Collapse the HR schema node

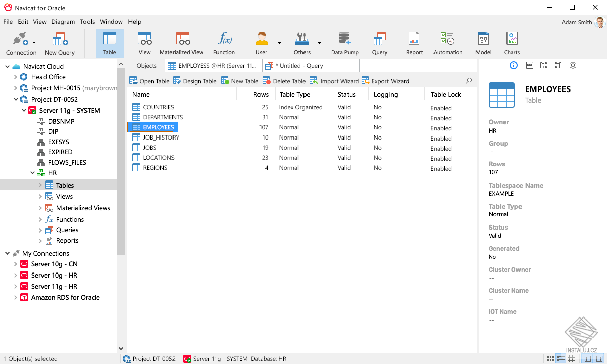click(32, 173)
